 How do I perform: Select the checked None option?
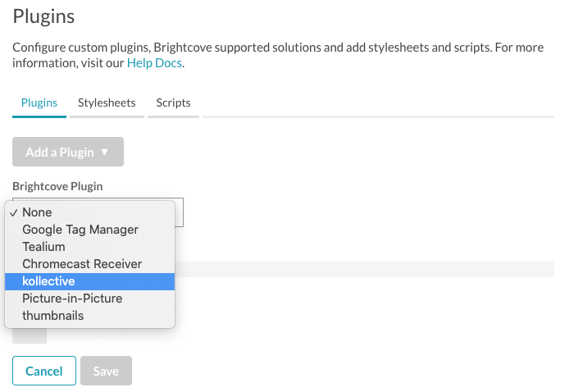point(37,212)
